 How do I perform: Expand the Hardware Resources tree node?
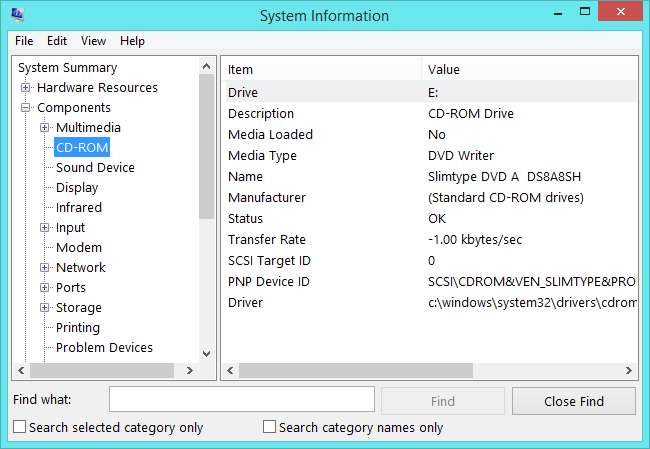26,88
